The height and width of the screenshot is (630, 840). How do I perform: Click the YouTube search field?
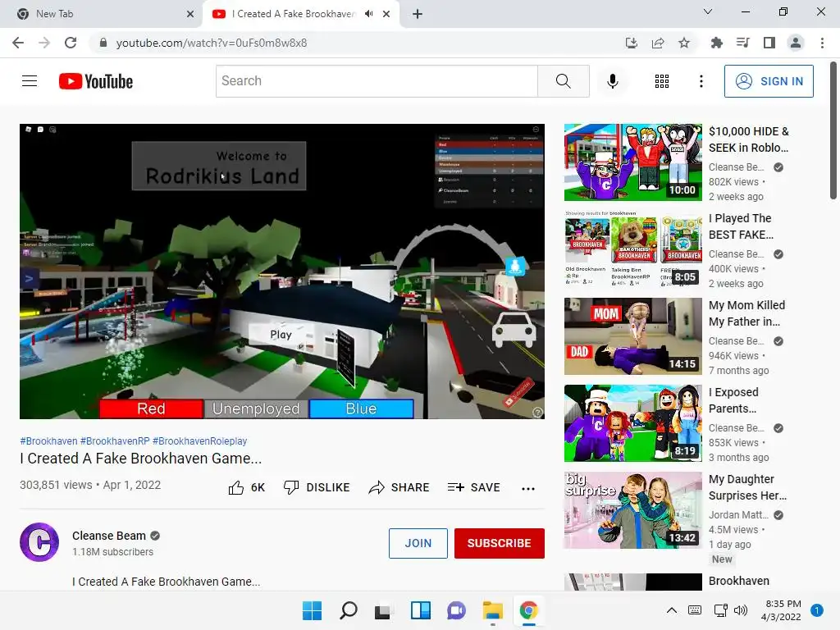click(x=377, y=81)
